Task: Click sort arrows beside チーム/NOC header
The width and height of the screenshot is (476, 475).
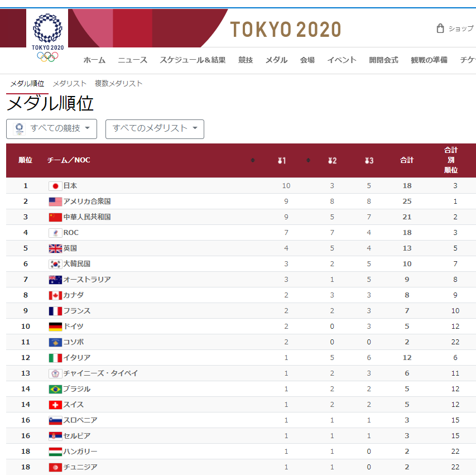Action: tap(253, 160)
